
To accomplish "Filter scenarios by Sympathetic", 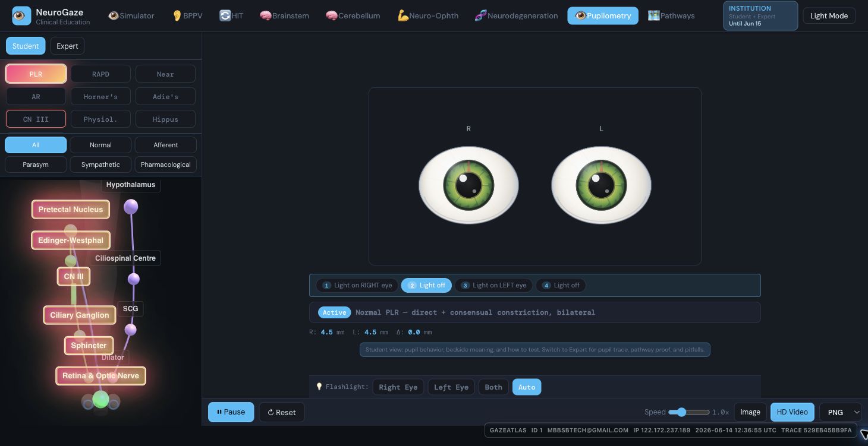I will tap(100, 165).
